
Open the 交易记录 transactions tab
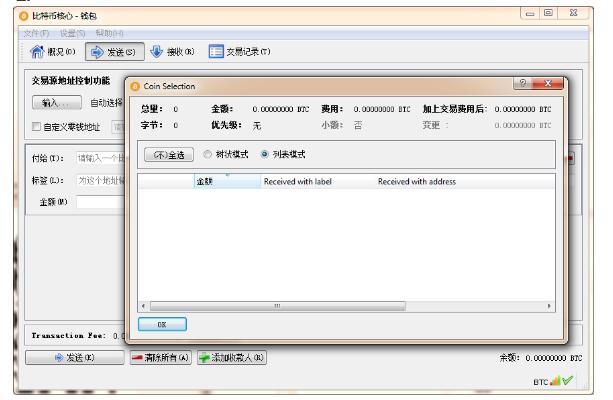[x=239, y=52]
